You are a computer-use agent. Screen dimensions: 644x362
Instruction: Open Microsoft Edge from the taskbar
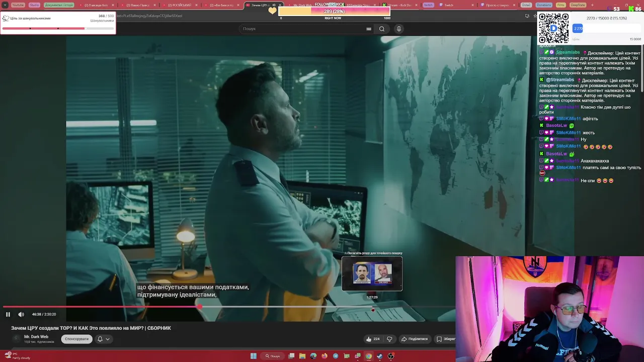click(313, 356)
